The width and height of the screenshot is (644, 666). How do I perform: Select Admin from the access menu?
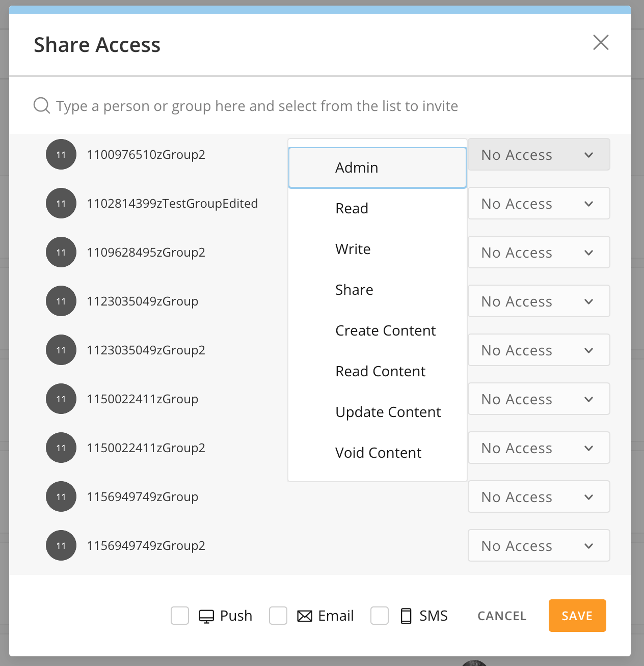click(x=378, y=168)
